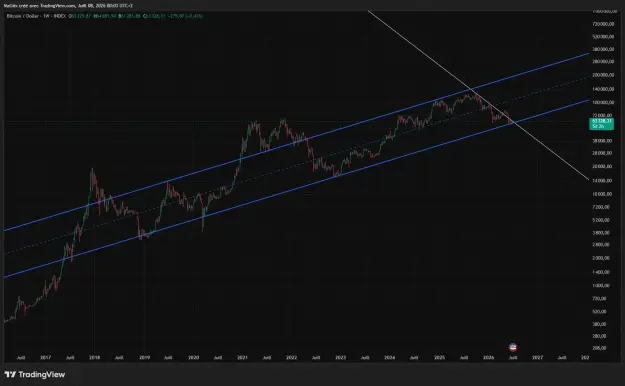Click the header line with TradingView.com date

point(68,6)
